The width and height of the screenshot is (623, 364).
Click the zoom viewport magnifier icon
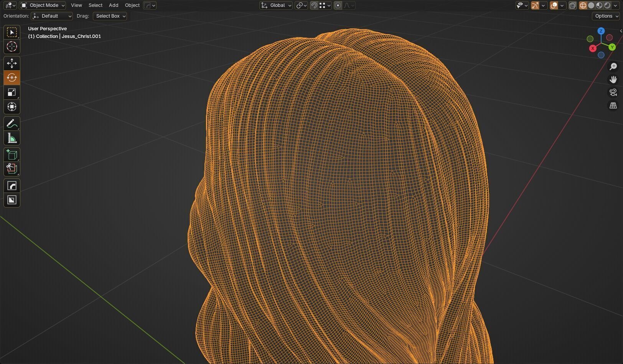(x=613, y=67)
